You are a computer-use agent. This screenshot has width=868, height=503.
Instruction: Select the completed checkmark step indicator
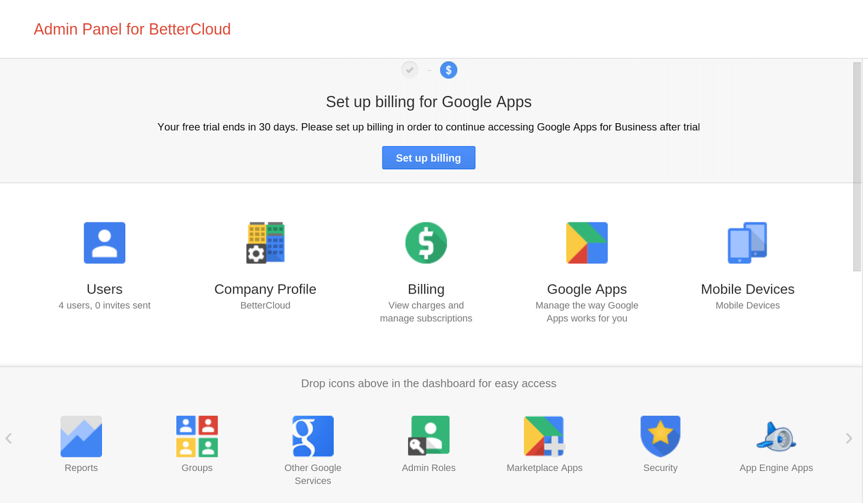click(410, 70)
